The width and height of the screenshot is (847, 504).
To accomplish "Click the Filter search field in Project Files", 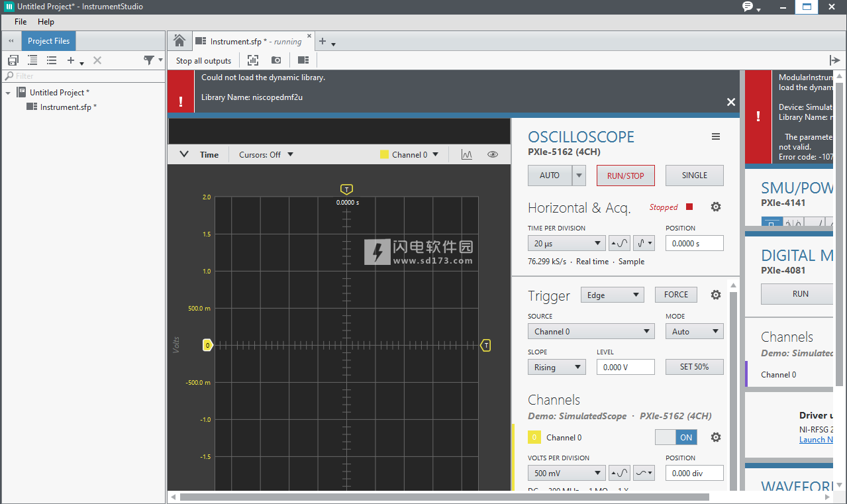I will pos(83,76).
